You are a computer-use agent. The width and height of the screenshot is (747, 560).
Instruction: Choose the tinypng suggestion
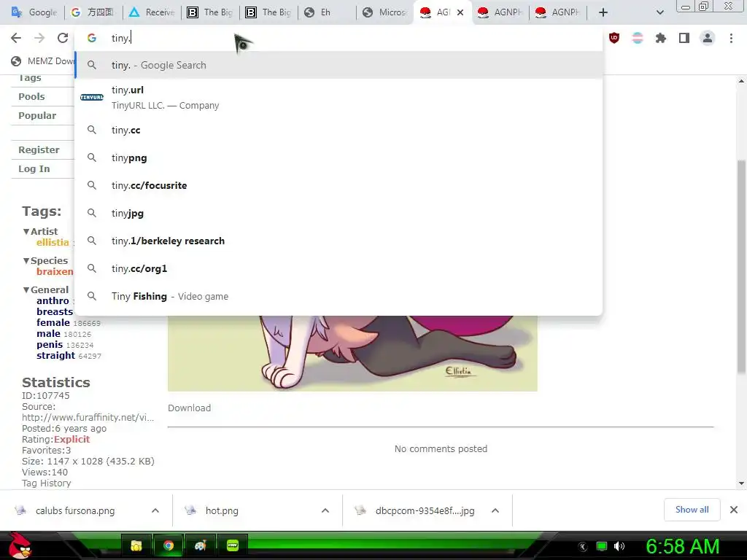click(338, 157)
